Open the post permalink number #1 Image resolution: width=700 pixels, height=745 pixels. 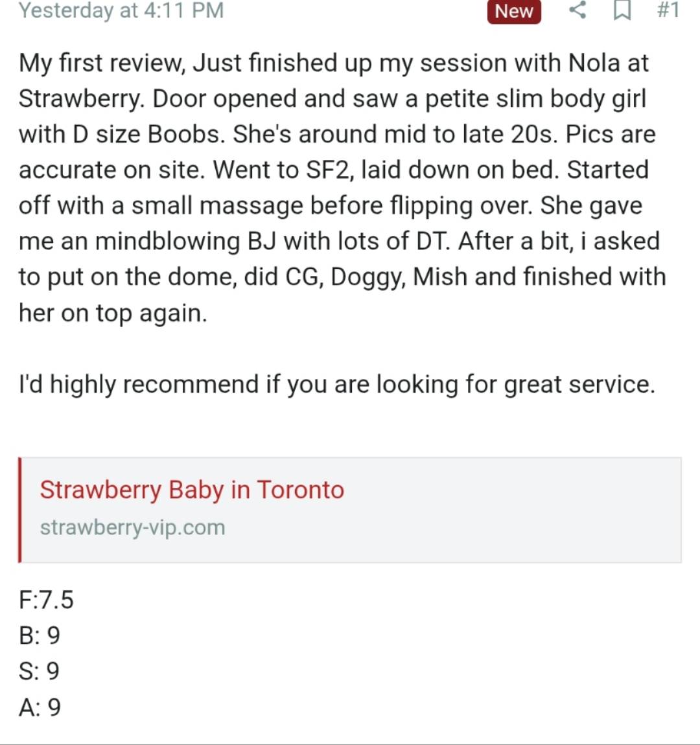click(x=668, y=10)
